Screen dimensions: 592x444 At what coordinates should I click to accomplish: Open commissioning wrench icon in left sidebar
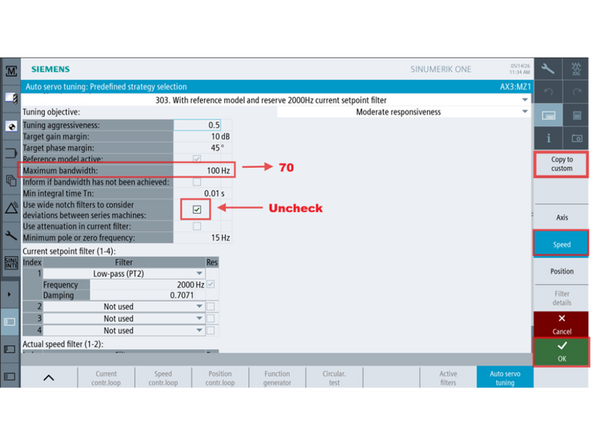(x=11, y=236)
